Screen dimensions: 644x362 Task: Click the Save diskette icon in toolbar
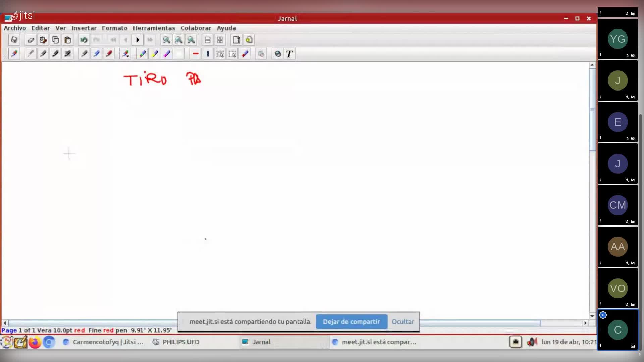[14, 40]
